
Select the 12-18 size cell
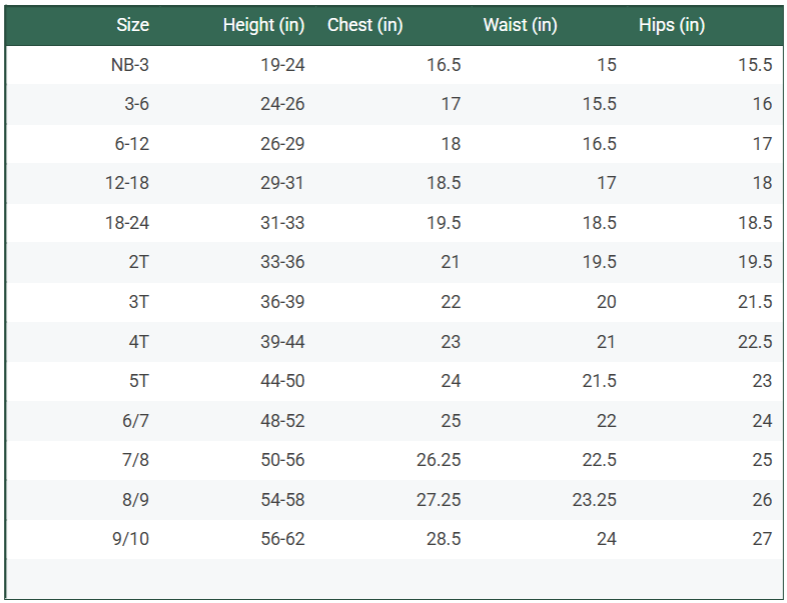click(x=127, y=183)
